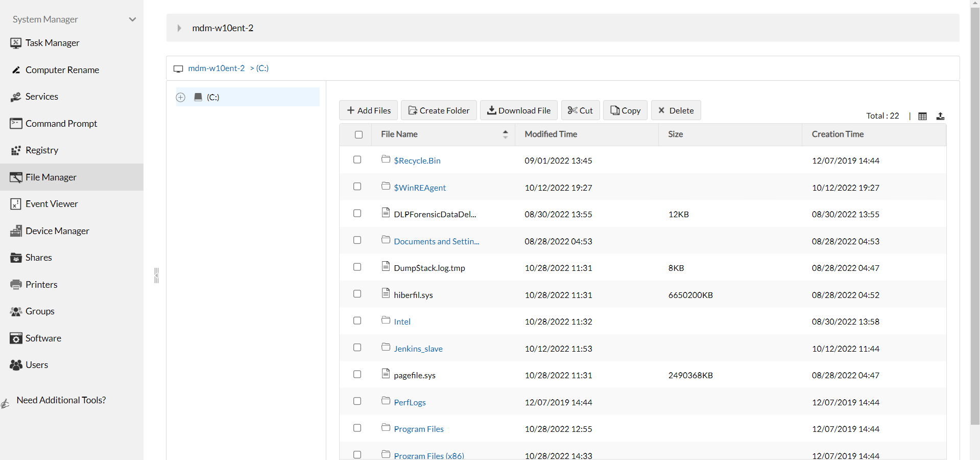Click the export upload icon
The width and height of the screenshot is (980, 460).
click(940, 116)
